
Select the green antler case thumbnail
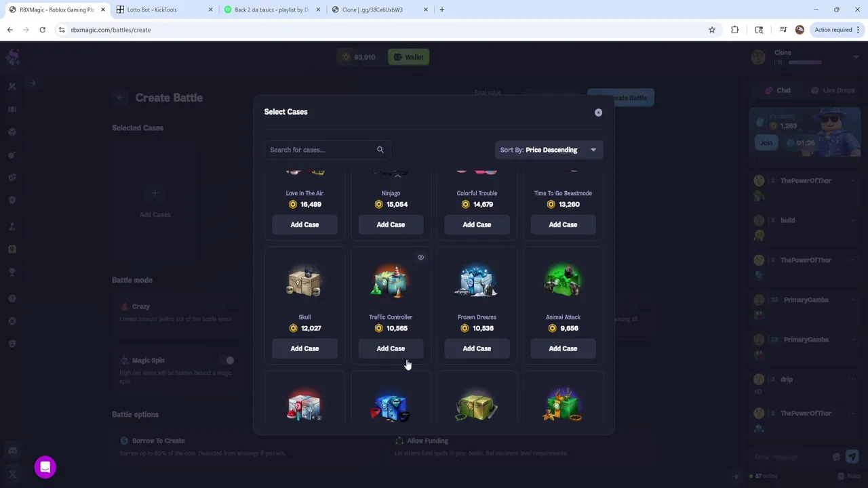563,405
